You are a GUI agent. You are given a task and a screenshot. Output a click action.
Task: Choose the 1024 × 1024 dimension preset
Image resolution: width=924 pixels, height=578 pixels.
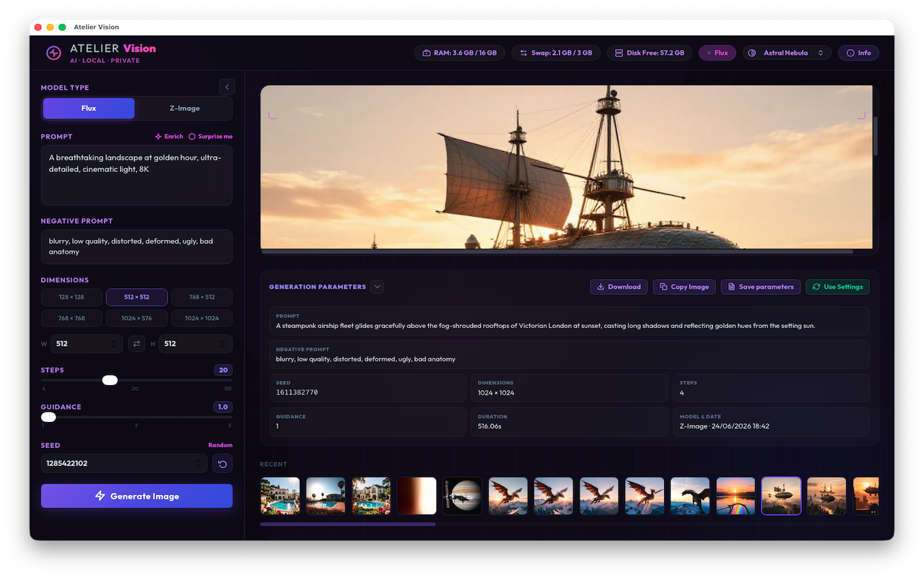click(x=201, y=319)
